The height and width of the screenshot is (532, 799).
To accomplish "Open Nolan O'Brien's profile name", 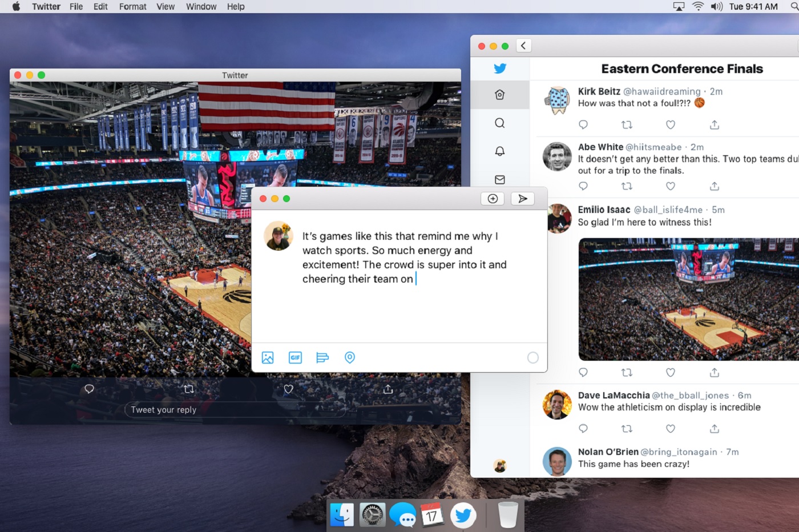I will click(x=608, y=452).
